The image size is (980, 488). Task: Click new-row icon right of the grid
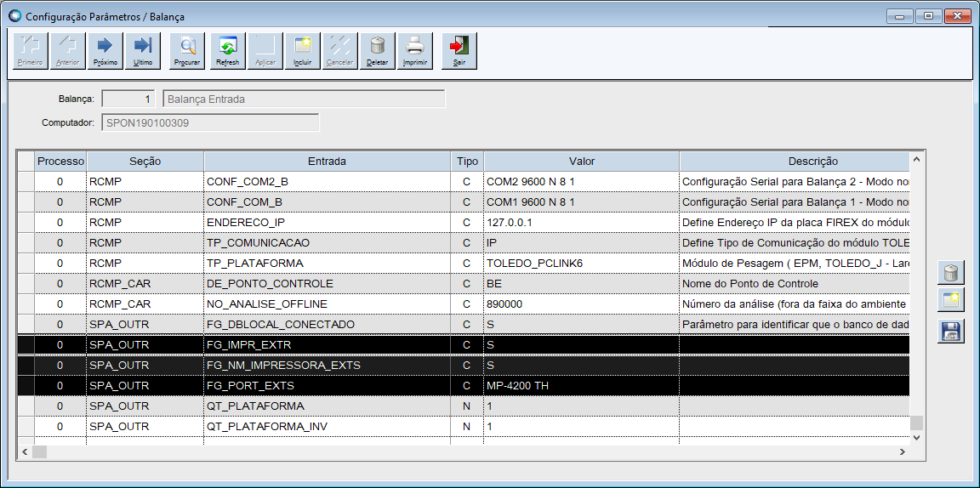tap(950, 302)
